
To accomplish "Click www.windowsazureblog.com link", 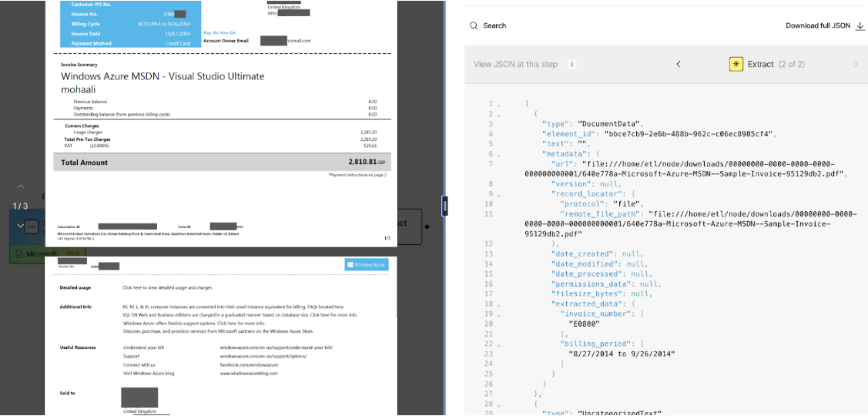I will click(249, 374).
